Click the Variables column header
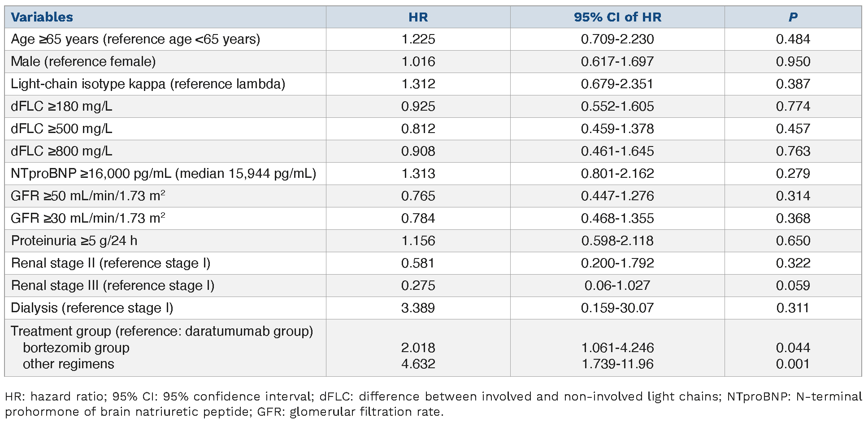The height and width of the screenshot is (422, 868). pyautogui.click(x=42, y=17)
